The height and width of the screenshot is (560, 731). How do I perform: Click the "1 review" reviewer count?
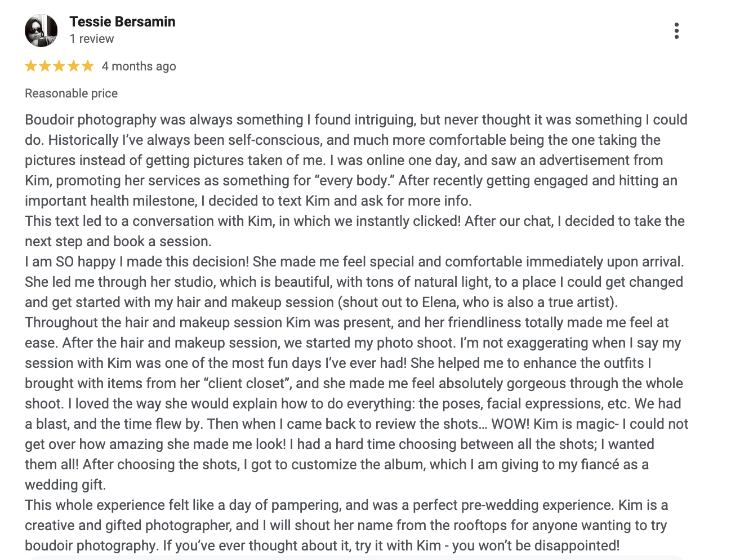(92, 39)
